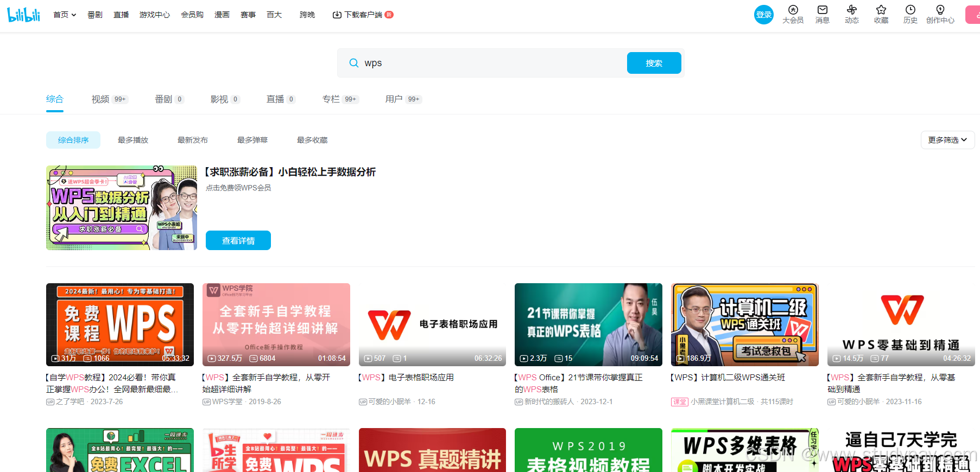Open 免费EXCEL green video thumbnail

pyautogui.click(x=120, y=450)
